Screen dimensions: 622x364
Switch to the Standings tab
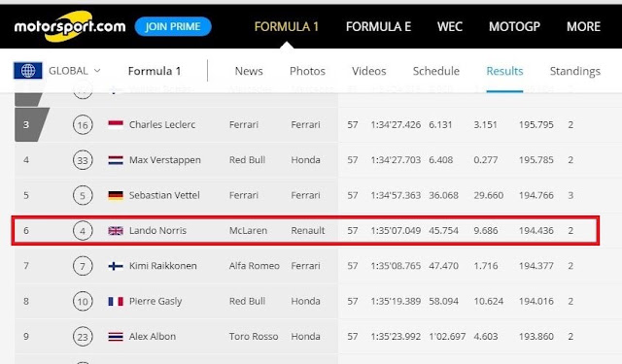[x=574, y=71]
